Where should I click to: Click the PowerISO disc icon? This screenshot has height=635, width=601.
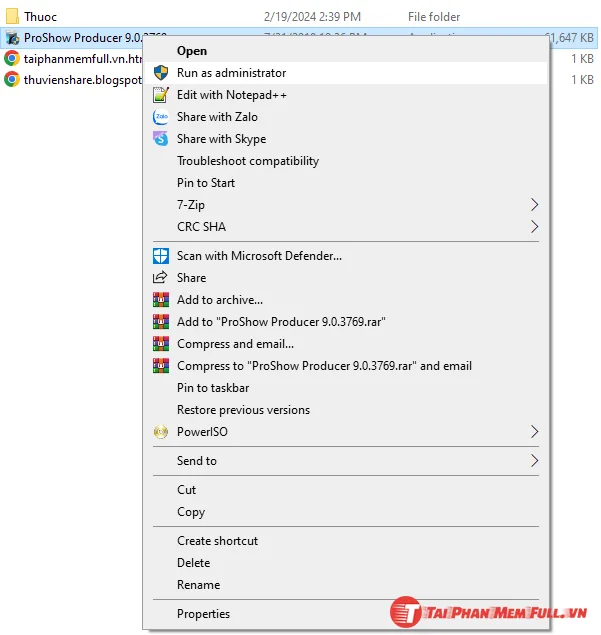pos(161,432)
